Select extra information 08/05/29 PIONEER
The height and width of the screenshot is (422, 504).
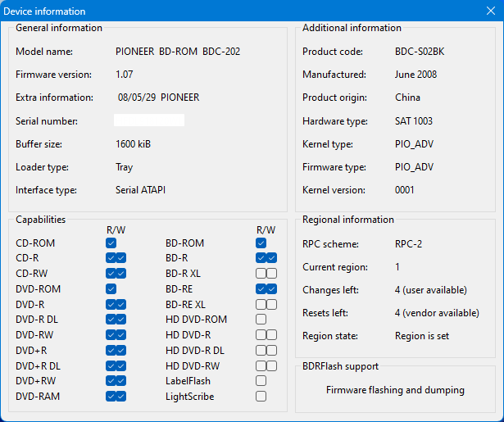point(158,98)
